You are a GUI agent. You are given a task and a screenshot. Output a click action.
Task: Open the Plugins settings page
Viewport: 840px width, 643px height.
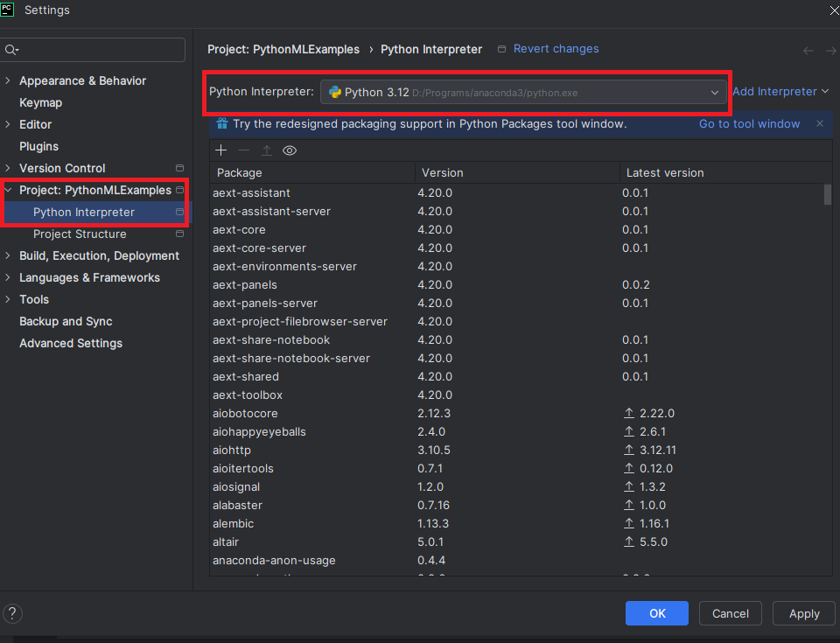coord(39,147)
